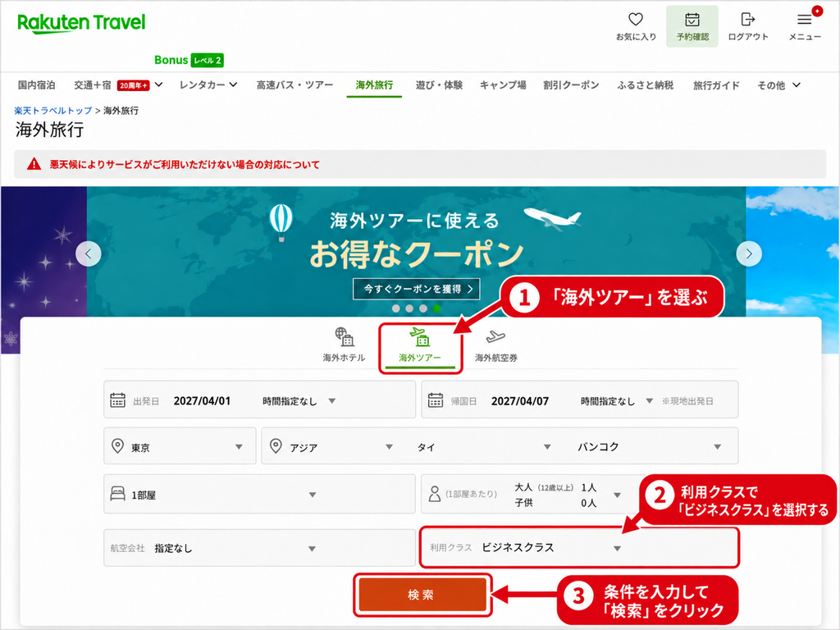Switch to the 海外航空券 tab
This screenshot has width=840, height=630.
496,345
